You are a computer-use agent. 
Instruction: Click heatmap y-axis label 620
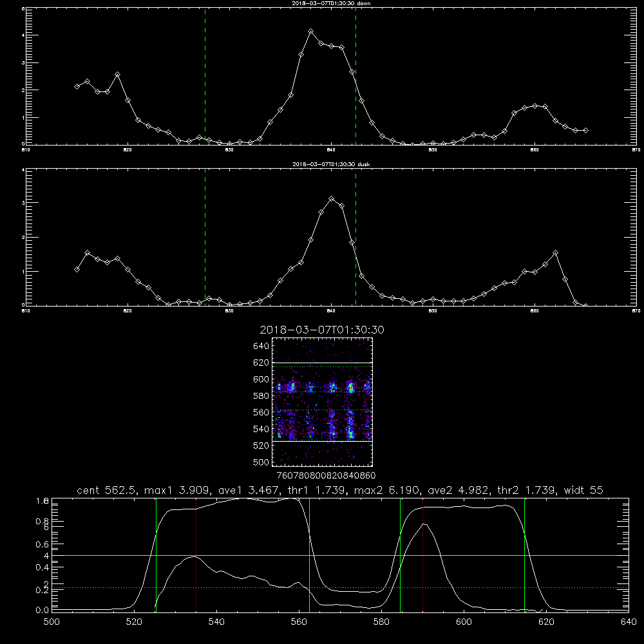click(x=261, y=363)
